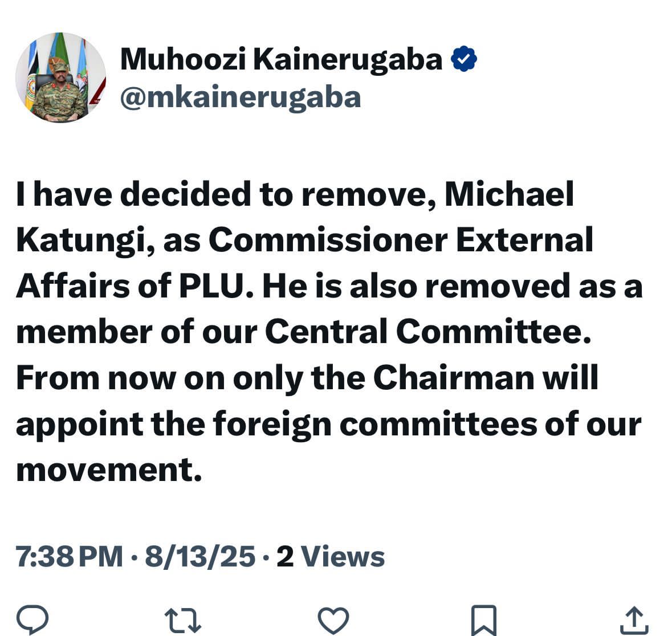Click the name Katungi in the tweet
This screenshot has width=672, height=636.
tap(84, 240)
